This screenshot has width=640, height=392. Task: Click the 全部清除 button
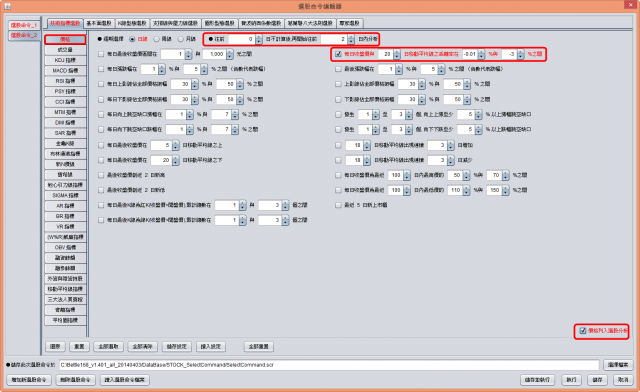coord(142,347)
